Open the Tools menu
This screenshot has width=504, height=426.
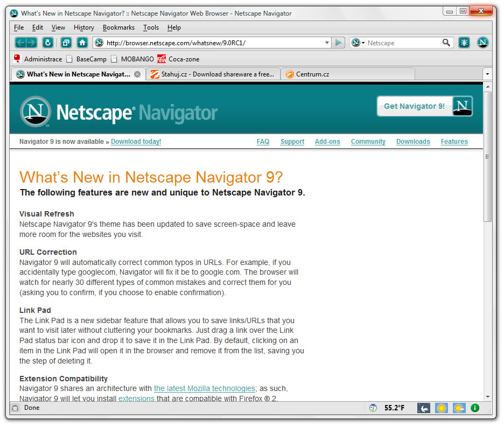[x=151, y=27]
